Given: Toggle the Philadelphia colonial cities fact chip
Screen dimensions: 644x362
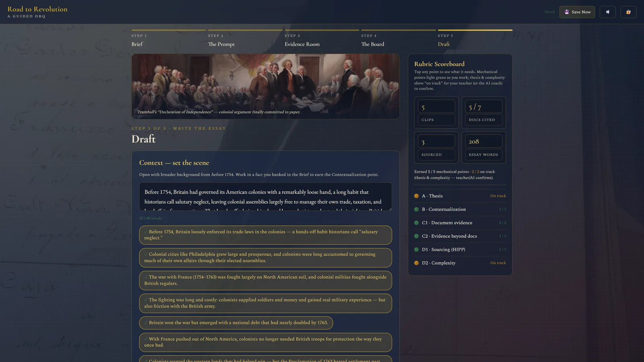Looking at the screenshot, I should pos(265,257).
